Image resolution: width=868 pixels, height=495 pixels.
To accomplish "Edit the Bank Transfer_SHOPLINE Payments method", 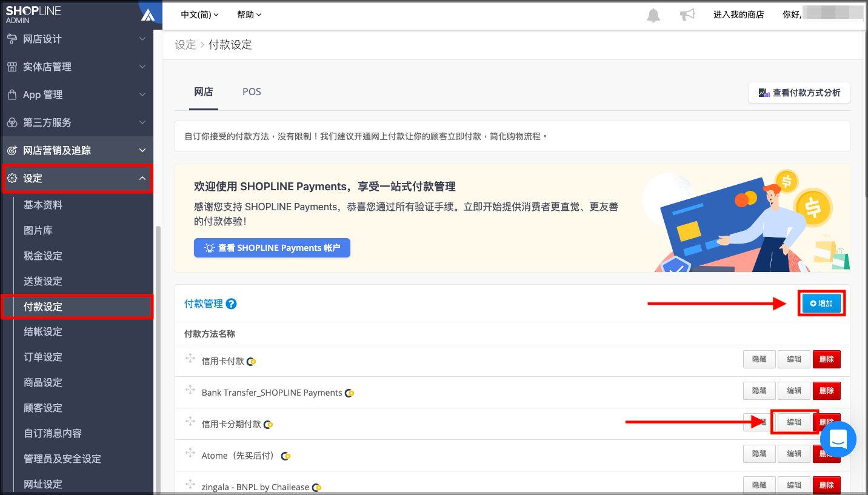I will (794, 391).
